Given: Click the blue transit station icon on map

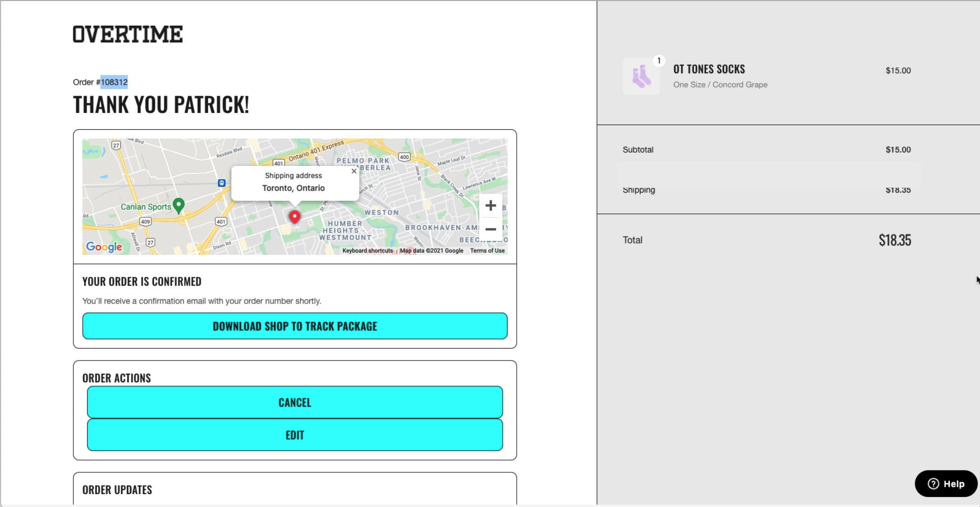Looking at the screenshot, I should click(x=222, y=183).
